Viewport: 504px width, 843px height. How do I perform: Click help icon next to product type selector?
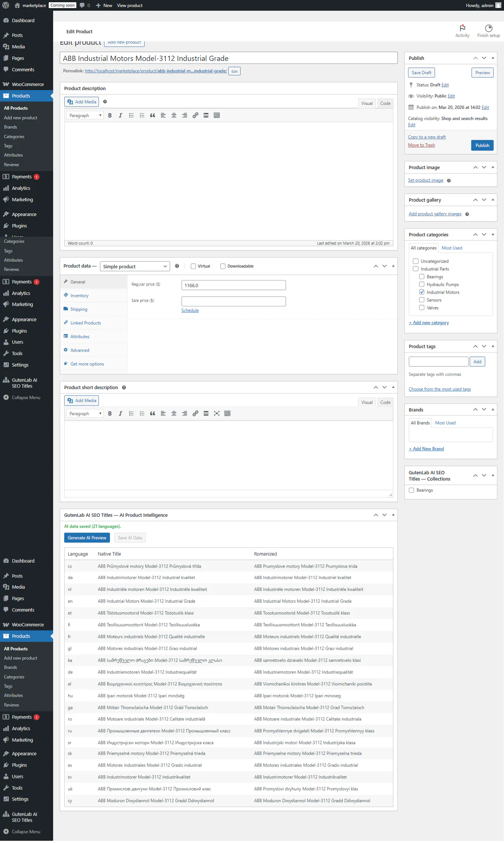[x=177, y=266]
